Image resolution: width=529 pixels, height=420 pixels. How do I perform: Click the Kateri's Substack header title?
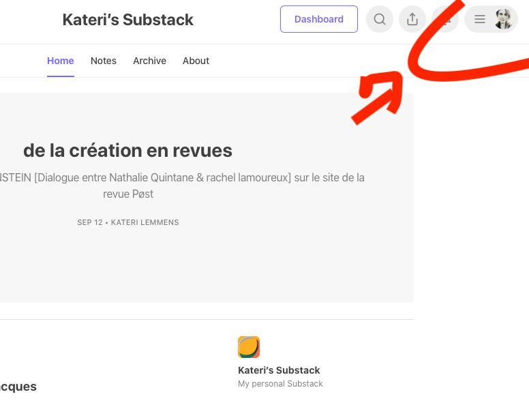point(128,20)
